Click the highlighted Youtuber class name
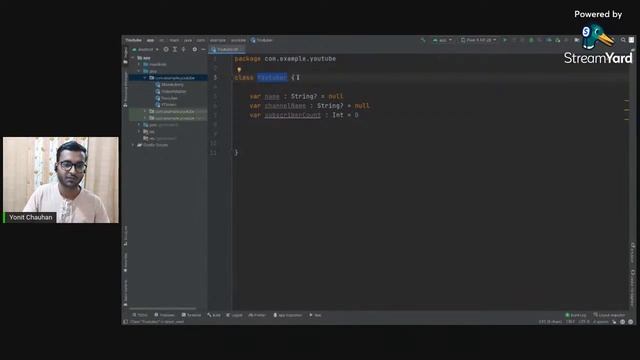This screenshot has height=360, width=640. (x=272, y=78)
